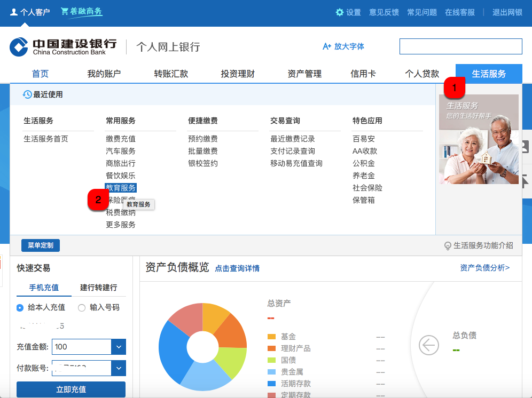This screenshot has width=532, height=398.
Task: Click the 放大字体 font enlarge icon
Action: (x=327, y=46)
